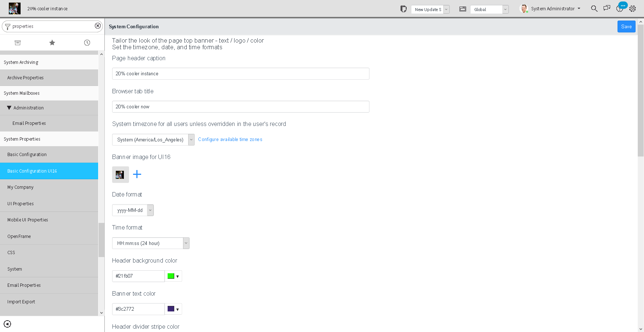Image resolution: width=644 pixels, height=332 pixels.
Task: Open the Help panel via the question mark icon
Action: 620,8
